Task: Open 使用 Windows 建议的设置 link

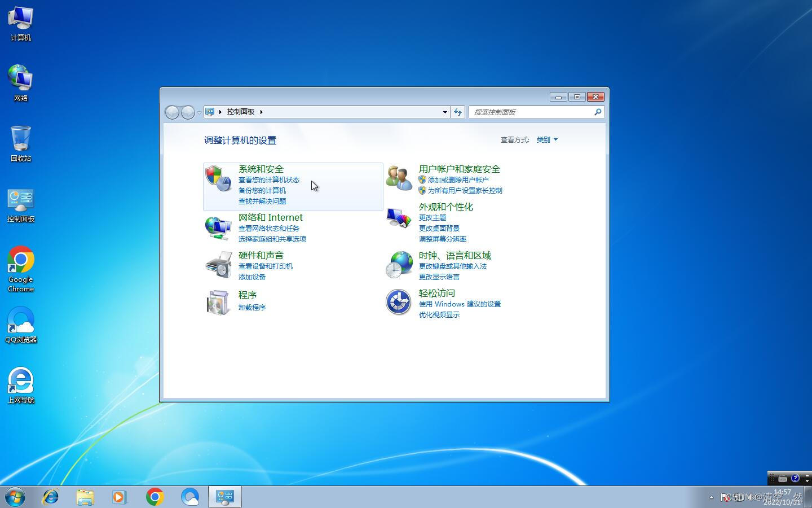Action: [x=460, y=304]
